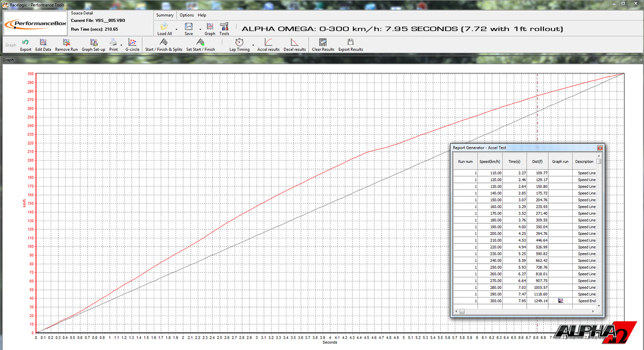Select the 110.00 speed cell
The height and width of the screenshot is (350, 644).
point(490,173)
